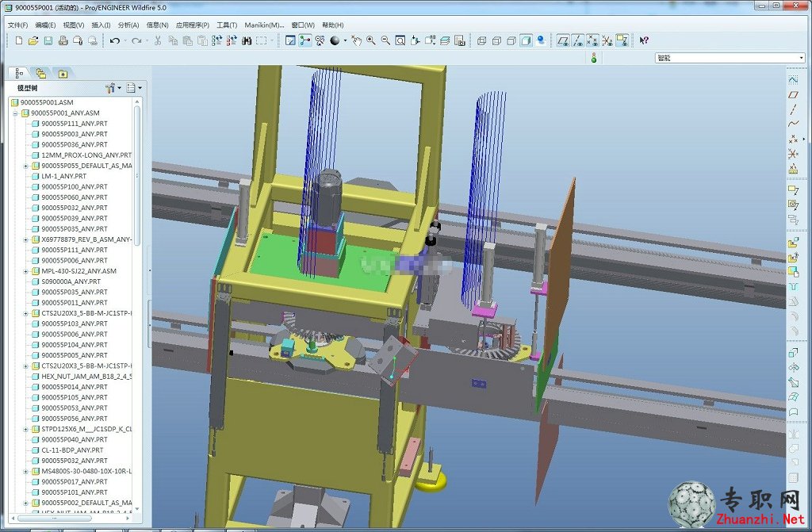Expand the MPL-430-SJ22_ANY.ASM tree node

pos(26,271)
